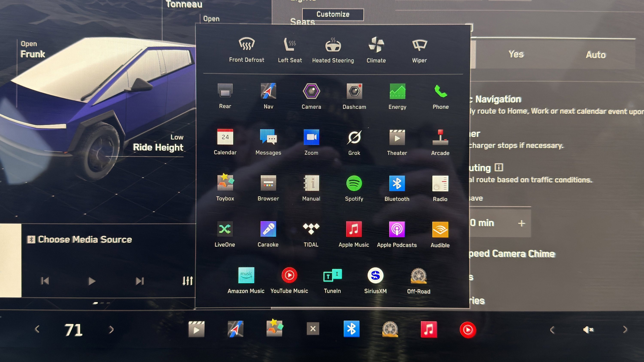This screenshot has width=644, height=362.
Task: Click the Customize button
Action: [333, 15]
